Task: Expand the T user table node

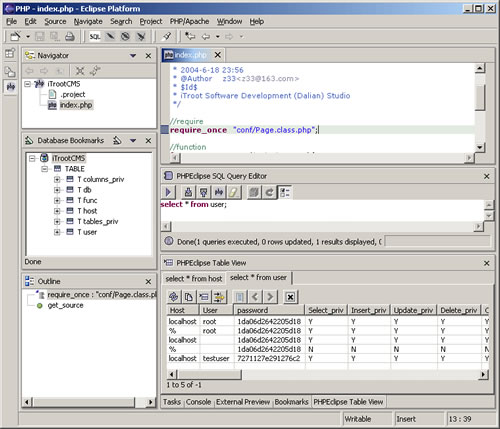Action: (x=57, y=232)
